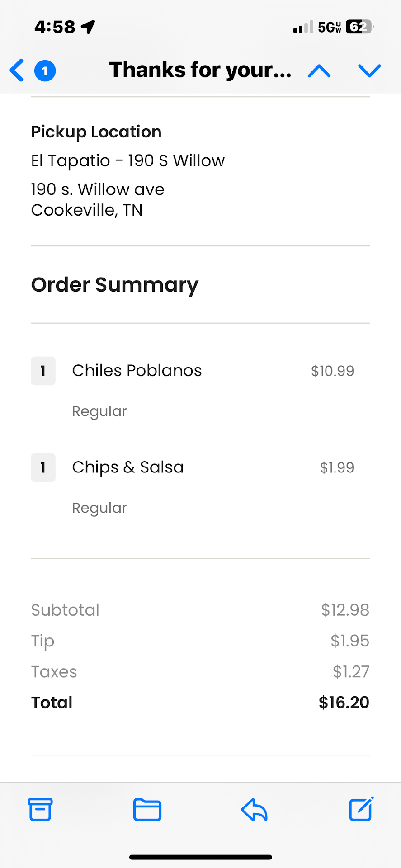Archive this email
This screenshot has height=868, width=401.
click(40, 809)
